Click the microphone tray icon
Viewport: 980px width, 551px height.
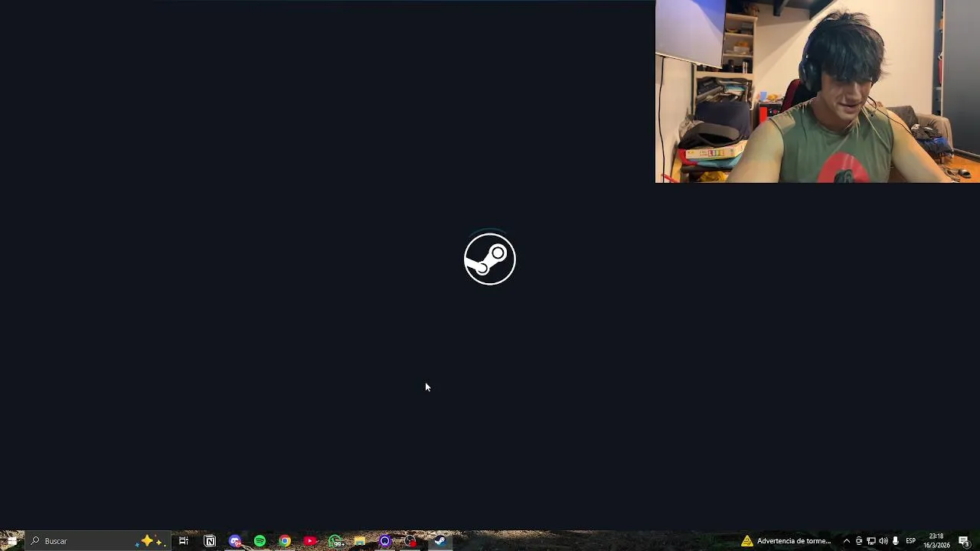coord(896,541)
